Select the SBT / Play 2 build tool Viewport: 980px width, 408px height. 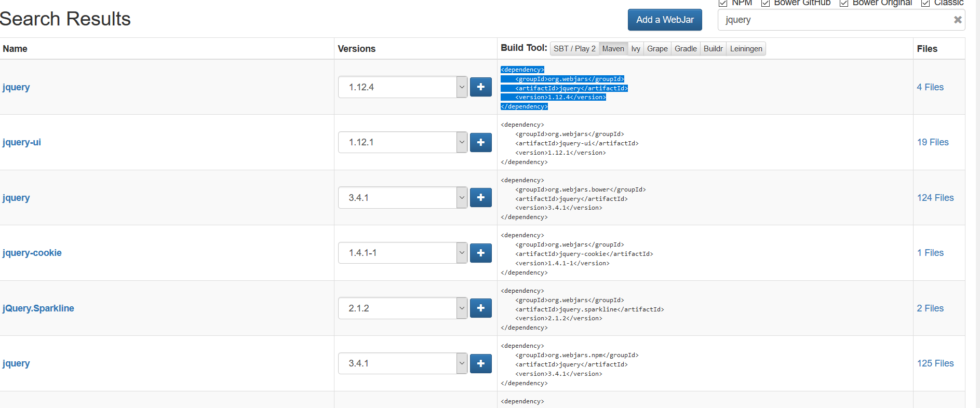click(x=574, y=49)
